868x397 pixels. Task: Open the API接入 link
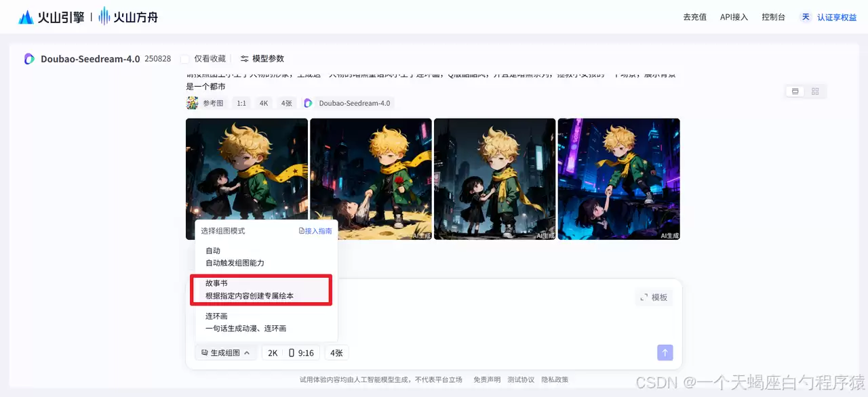[x=734, y=17]
